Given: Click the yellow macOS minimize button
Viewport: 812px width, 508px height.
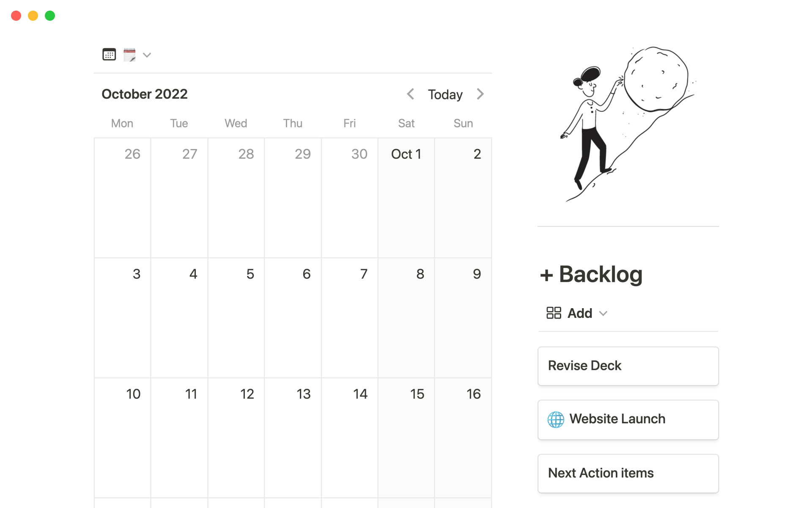Looking at the screenshot, I should tap(33, 16).
